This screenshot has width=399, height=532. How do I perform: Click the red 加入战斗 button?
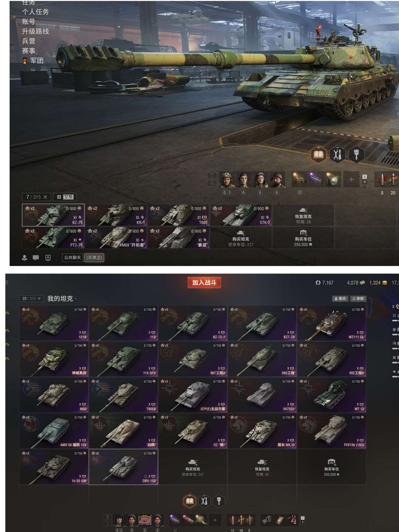coord(204,283)
